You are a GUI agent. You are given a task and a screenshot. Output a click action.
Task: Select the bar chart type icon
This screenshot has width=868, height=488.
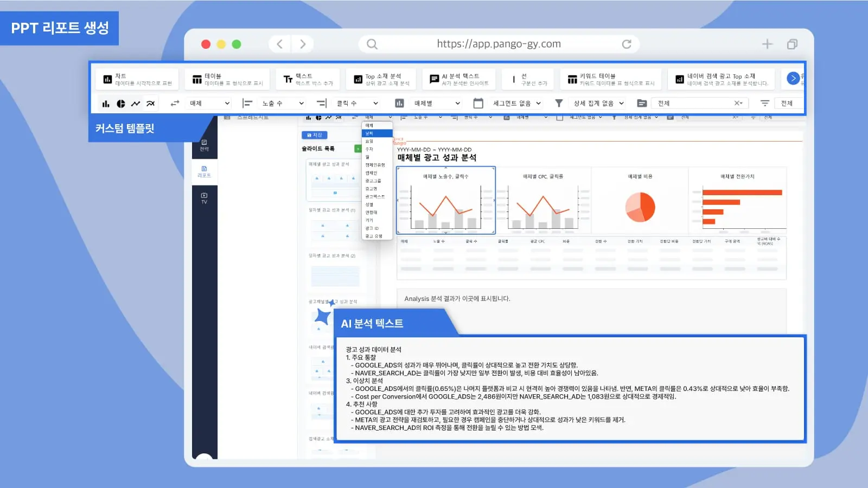point(106,104)
